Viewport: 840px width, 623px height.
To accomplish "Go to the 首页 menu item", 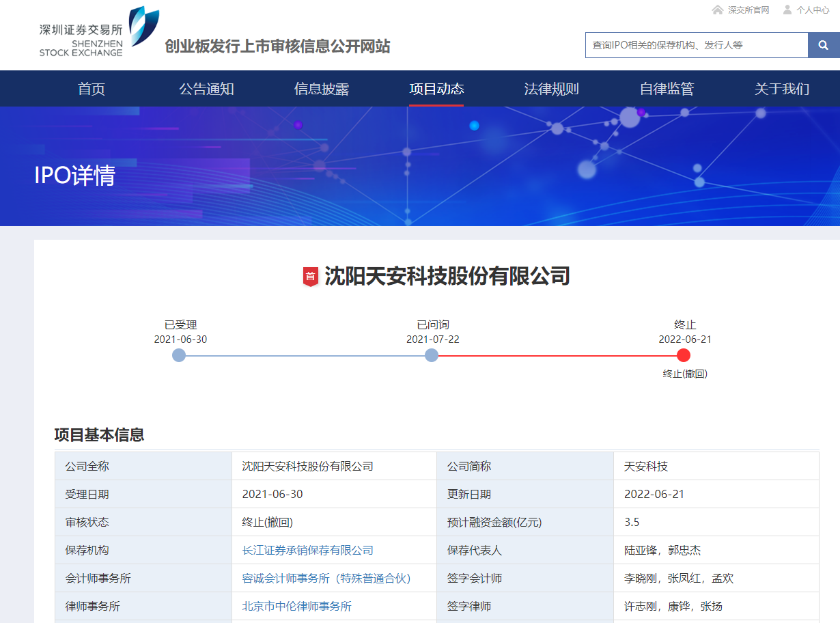I will point(92,89).
